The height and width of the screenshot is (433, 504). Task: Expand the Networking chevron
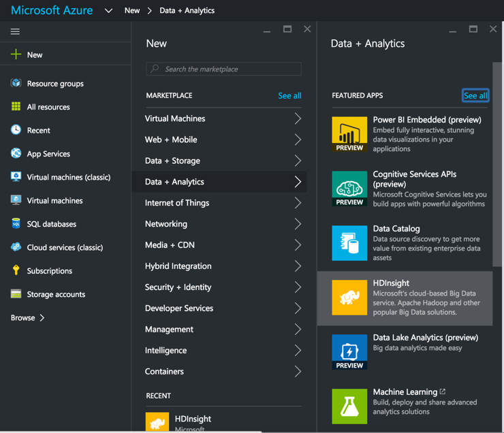[298, 224]
